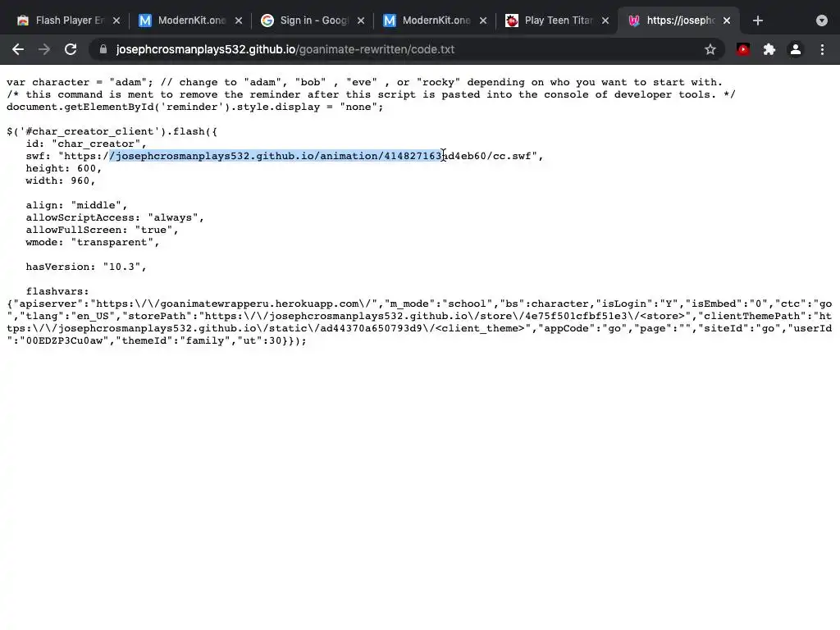Click the goanimatewrapperu.herokuapp.com URL text
Image resolution: width=840 pixels, height=630 pixels.
point(236,304)
